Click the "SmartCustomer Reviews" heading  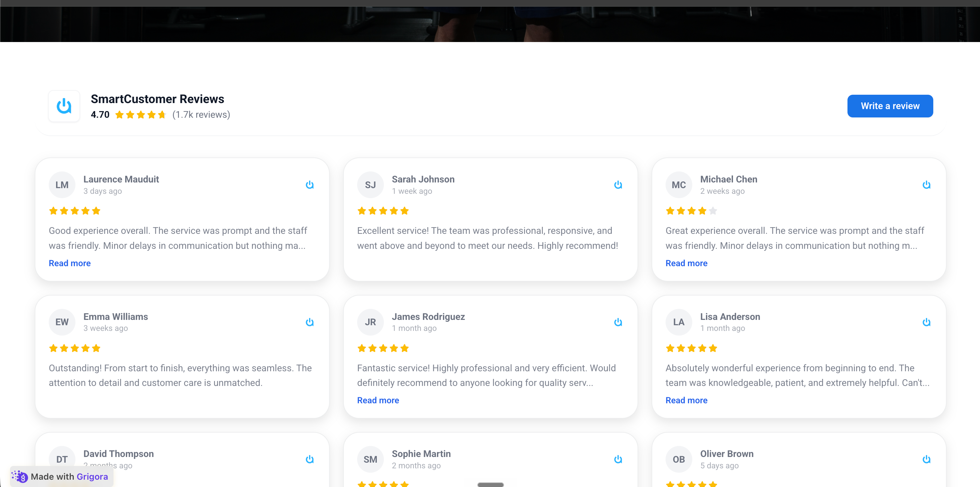(x=158, y=99)
